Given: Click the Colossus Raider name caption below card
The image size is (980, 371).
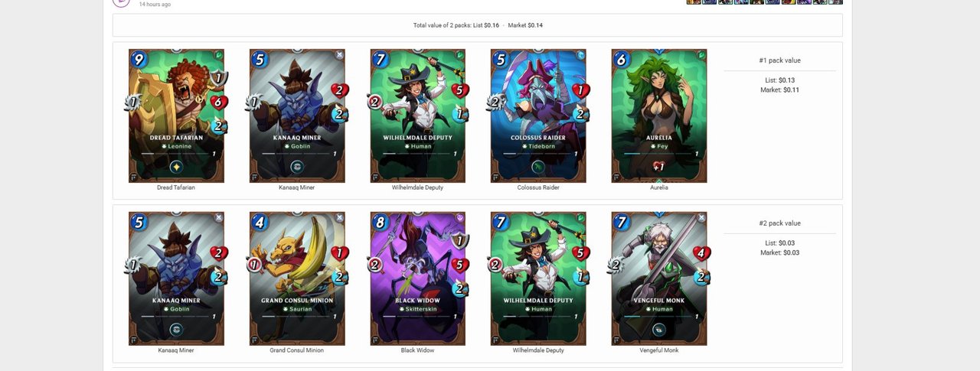Looking at the screenshot, I should coord(538,187).
